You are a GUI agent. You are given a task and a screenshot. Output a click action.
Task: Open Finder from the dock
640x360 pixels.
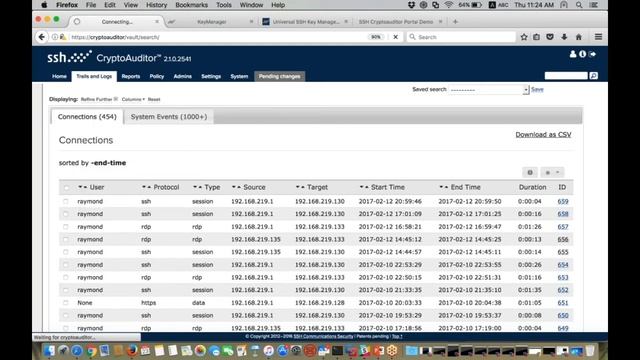coord(49,351)
